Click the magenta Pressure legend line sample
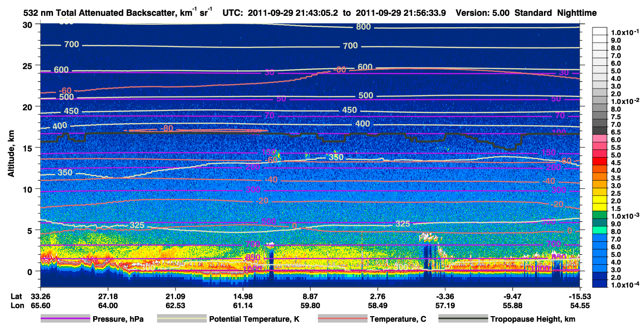644x330 pixels. coord(65,319)
